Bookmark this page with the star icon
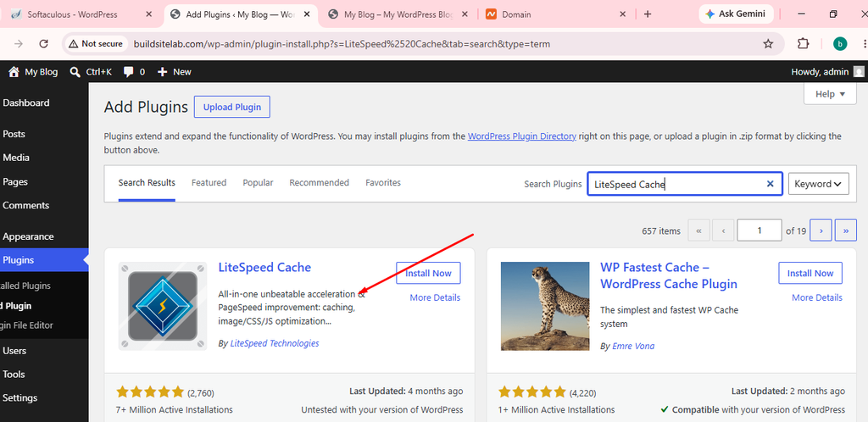 coord(768,44)
